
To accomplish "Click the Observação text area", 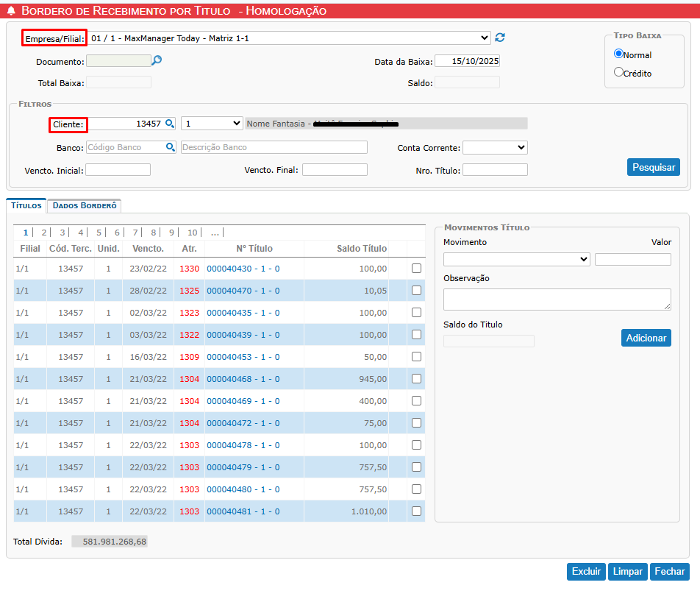I will [557, 299].
